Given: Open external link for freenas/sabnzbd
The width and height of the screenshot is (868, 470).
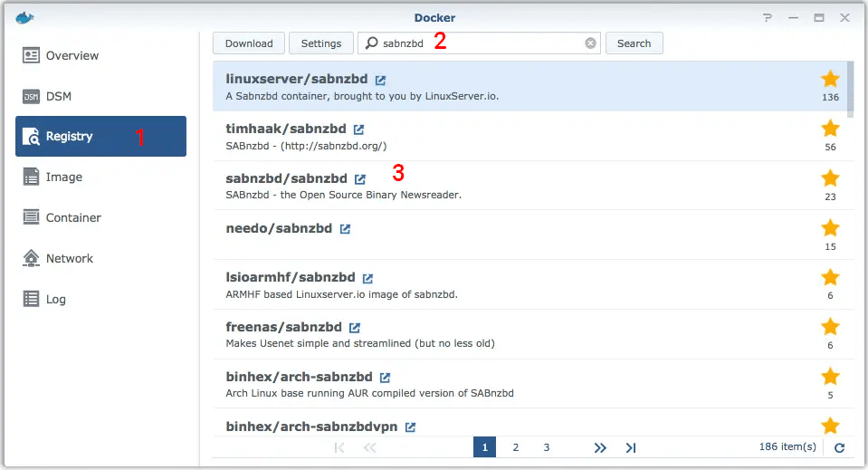Looking at the screenshot, I should point(354,328).
